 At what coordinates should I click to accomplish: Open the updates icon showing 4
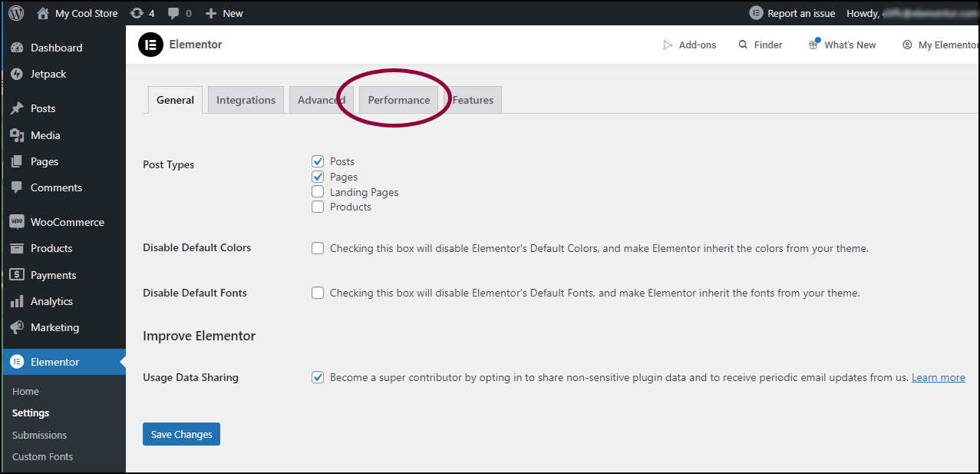coord(137,13)
